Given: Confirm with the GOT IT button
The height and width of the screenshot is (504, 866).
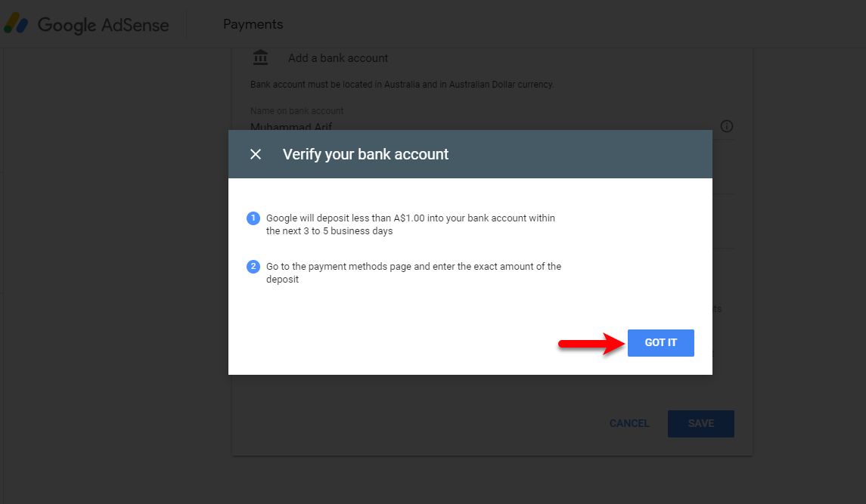Looking at the screenshot, I should pos(660,343).
